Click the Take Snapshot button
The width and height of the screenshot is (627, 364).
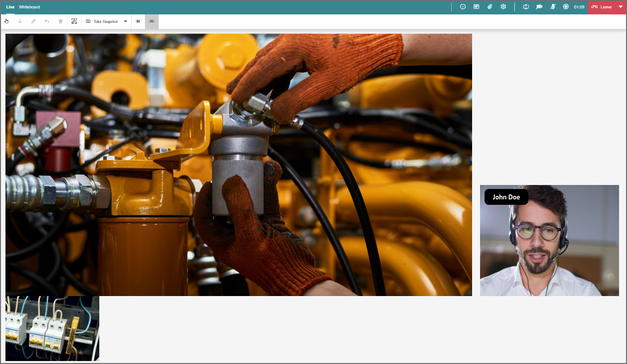tap(102, 21)
